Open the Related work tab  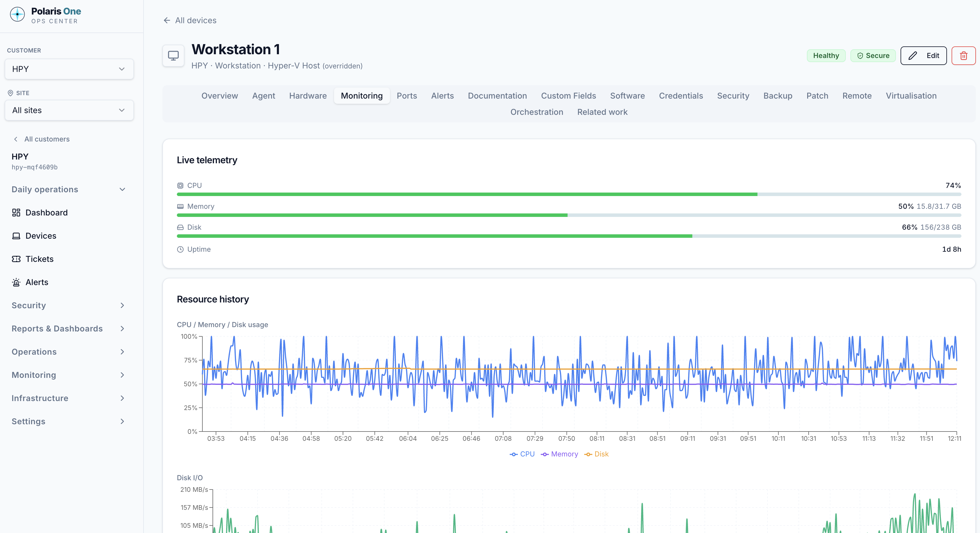point(602,112)
